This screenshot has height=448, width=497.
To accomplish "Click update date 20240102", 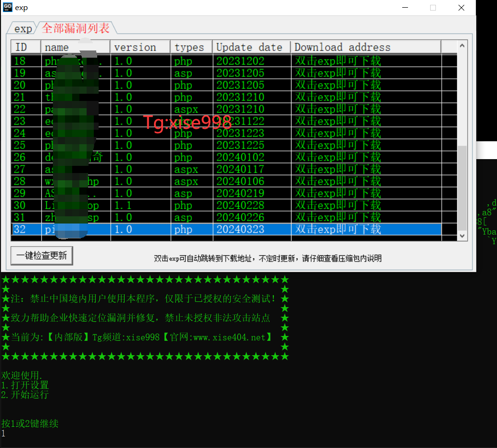I will pos(240,157).
